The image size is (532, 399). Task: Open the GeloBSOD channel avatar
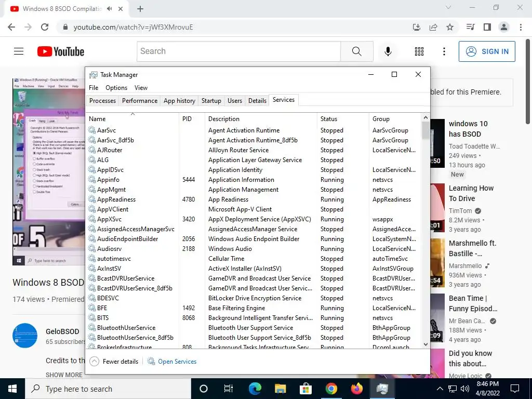[x=25, y=336]
